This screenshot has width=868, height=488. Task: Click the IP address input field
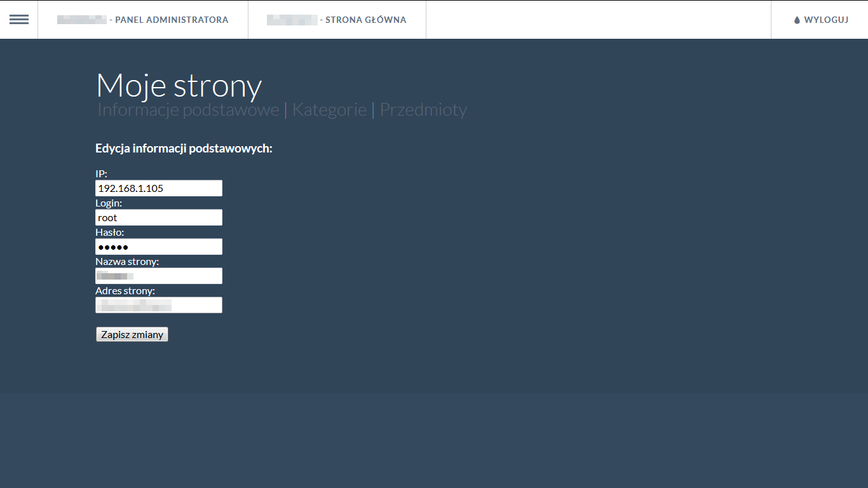[x=159, y=188]
